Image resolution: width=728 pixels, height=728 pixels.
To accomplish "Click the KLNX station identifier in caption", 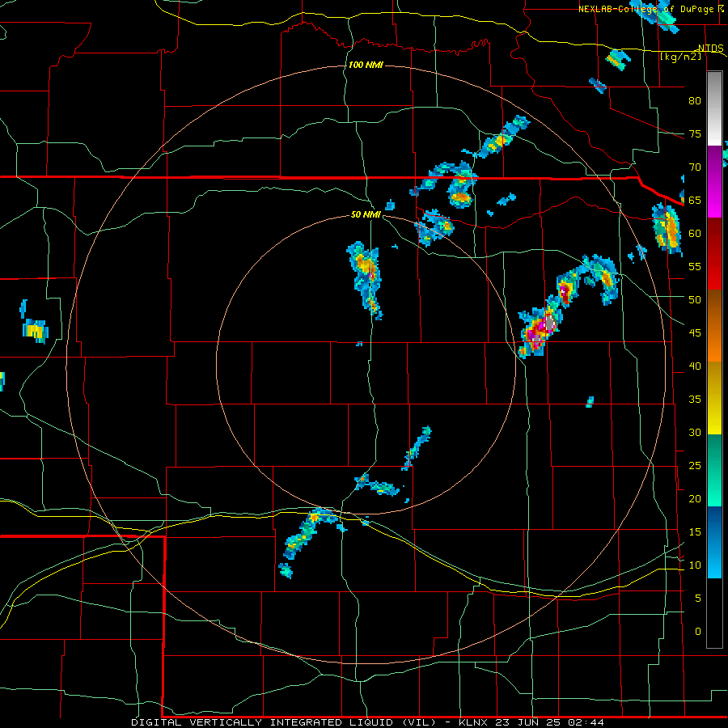I will 474,722.
